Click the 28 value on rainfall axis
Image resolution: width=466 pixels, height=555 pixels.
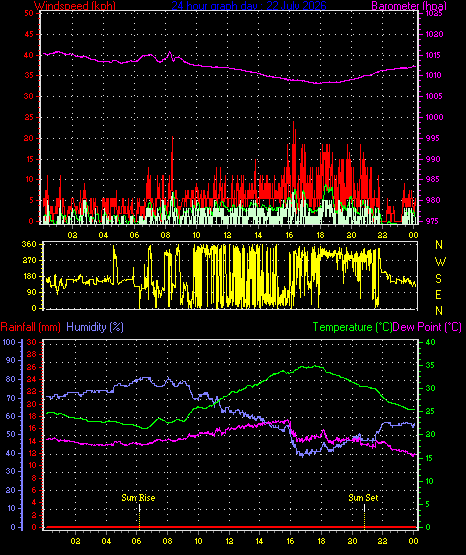tap(32, 354)
